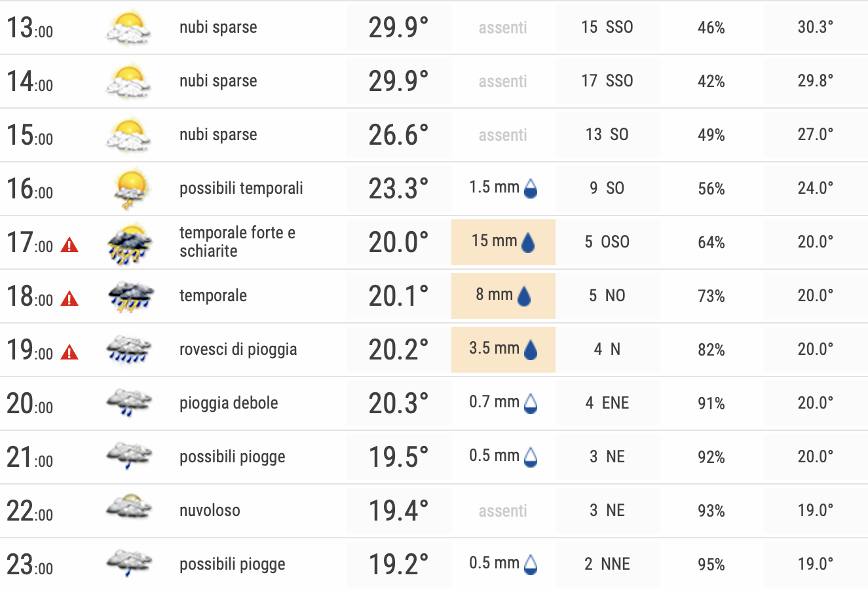Viewport: 868px width, 590px height.
Task: Click the half-filled raindrop next to 0.7 mm
Action: [x=531, y=403]
